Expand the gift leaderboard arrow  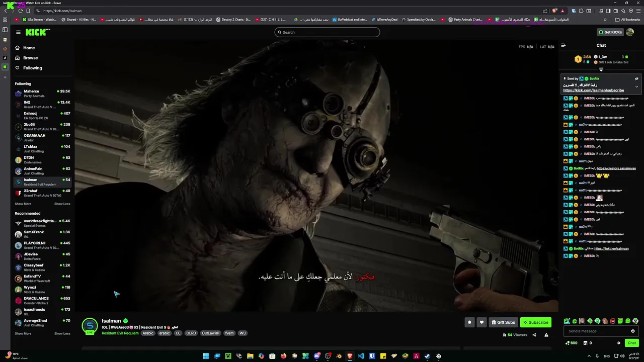point(601,69)
